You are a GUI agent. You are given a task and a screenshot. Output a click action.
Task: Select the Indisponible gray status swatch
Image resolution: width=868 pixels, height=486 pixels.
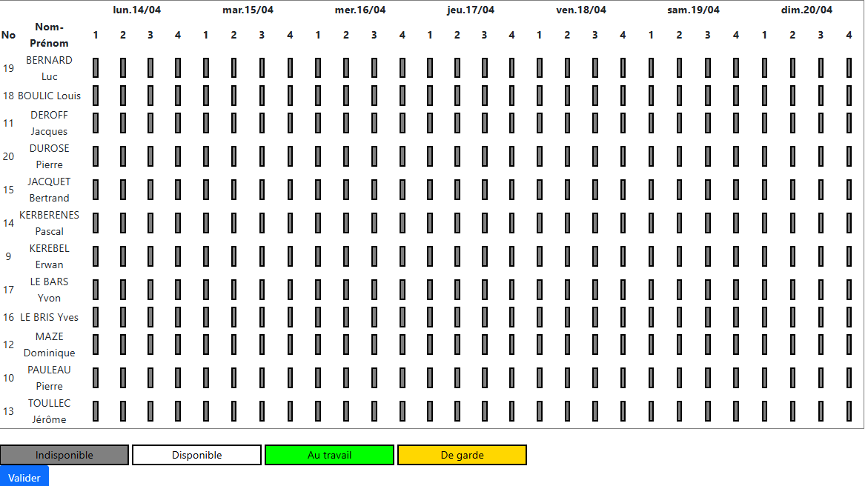pyautogui.click(x=64, y=455)
